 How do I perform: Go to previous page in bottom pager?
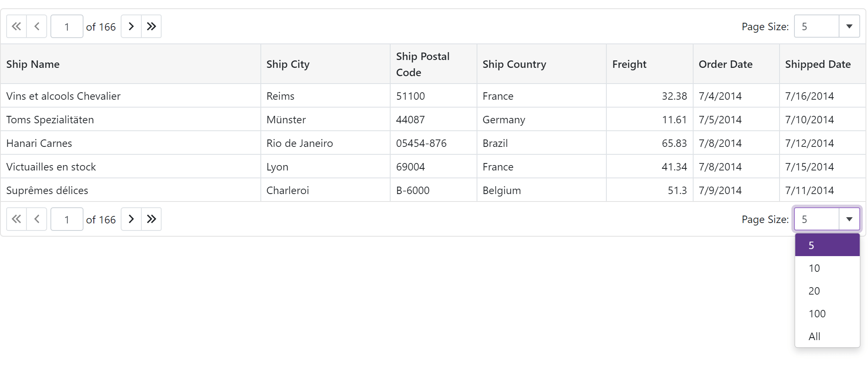37,219
